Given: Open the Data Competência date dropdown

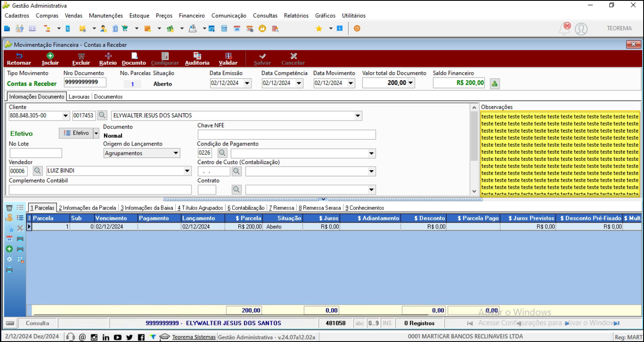Looking at the screenshot, I should 299,83.
